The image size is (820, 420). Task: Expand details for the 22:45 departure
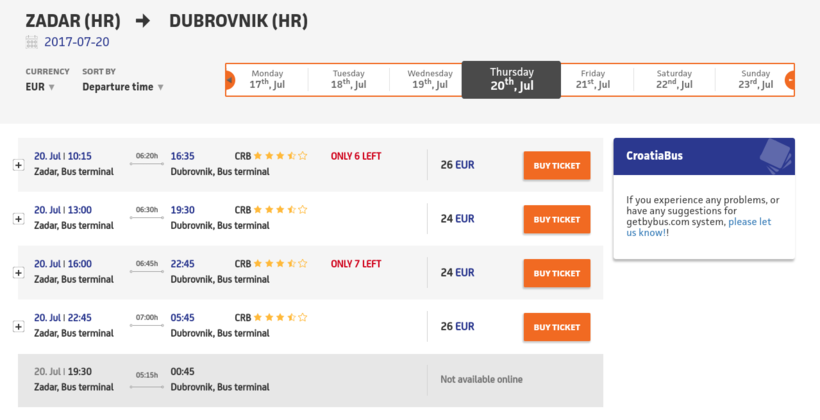coord(18,327)
